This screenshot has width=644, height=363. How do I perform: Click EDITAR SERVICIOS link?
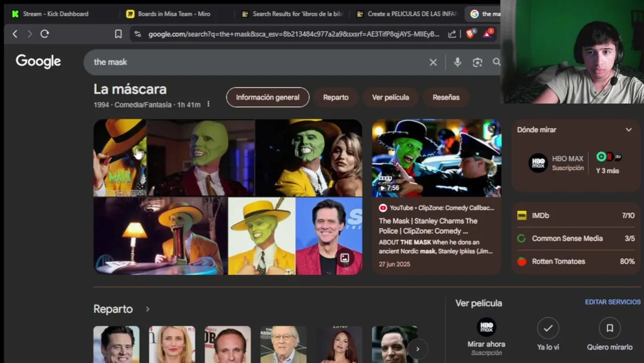coord(613,302)
